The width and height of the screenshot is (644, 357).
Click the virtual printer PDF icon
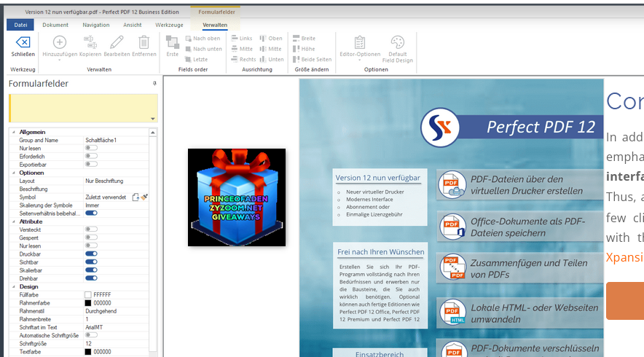pos(452,185)
